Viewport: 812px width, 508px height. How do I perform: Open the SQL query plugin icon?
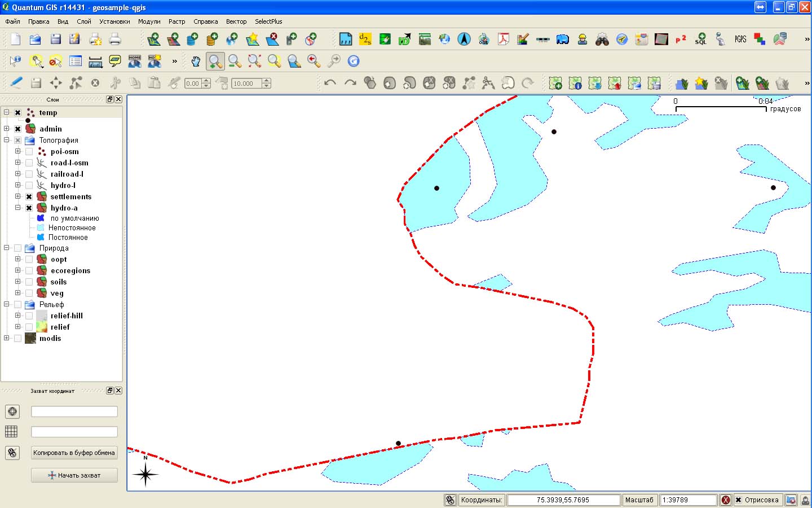pyautogui.click(x=701, y=39)
